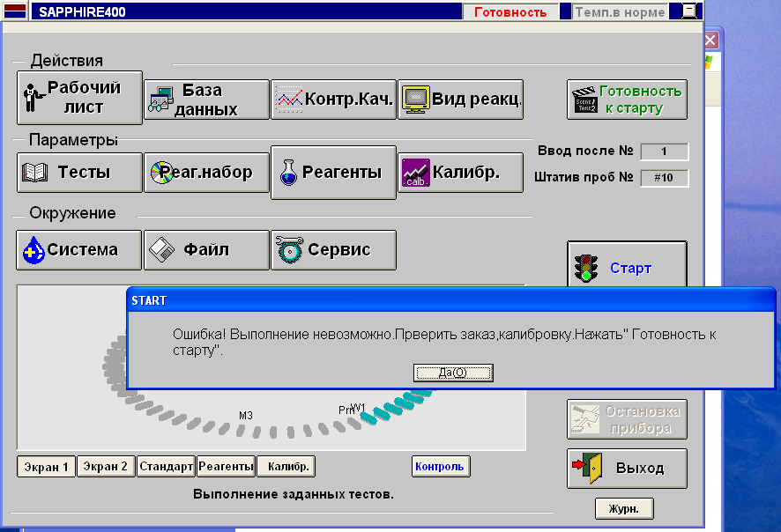
Task: Switch to the Стандарт tab
Action: [x=166, y=467]
